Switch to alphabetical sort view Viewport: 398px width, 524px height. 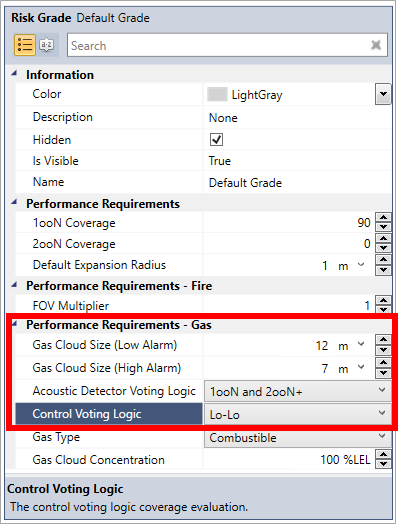point(46,45)
